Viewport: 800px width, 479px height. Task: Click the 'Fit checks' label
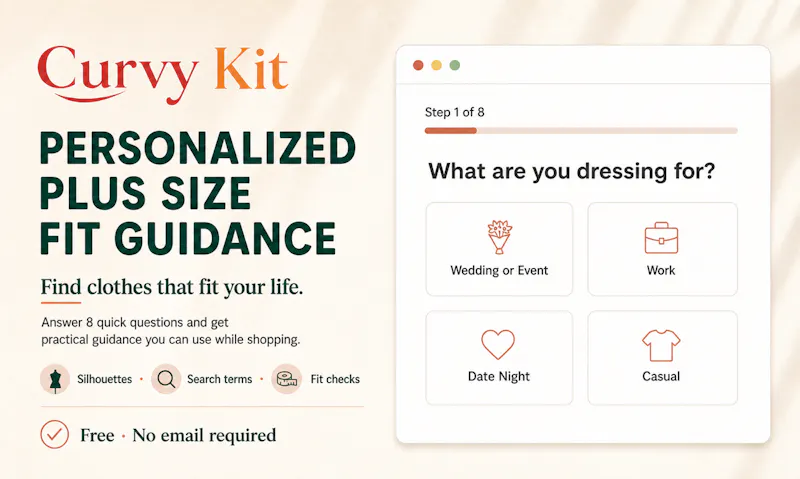pyautogui.click(x=335, y=379)
